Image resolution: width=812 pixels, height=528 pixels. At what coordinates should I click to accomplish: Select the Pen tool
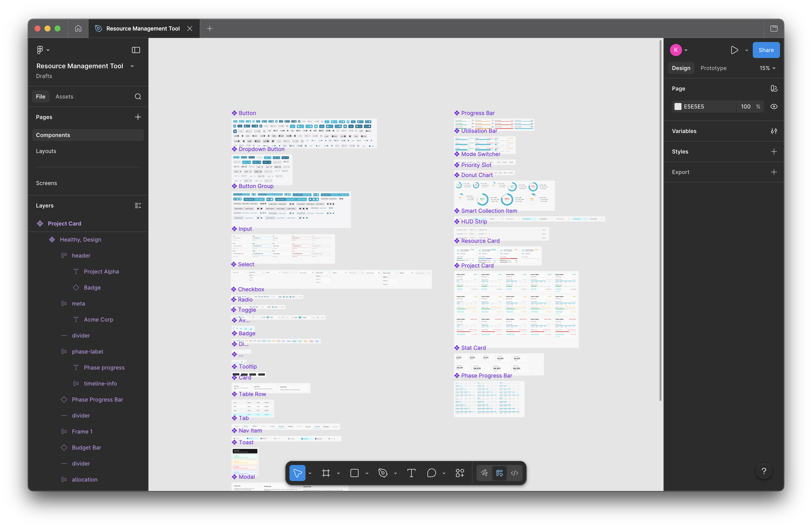point(383,473)
